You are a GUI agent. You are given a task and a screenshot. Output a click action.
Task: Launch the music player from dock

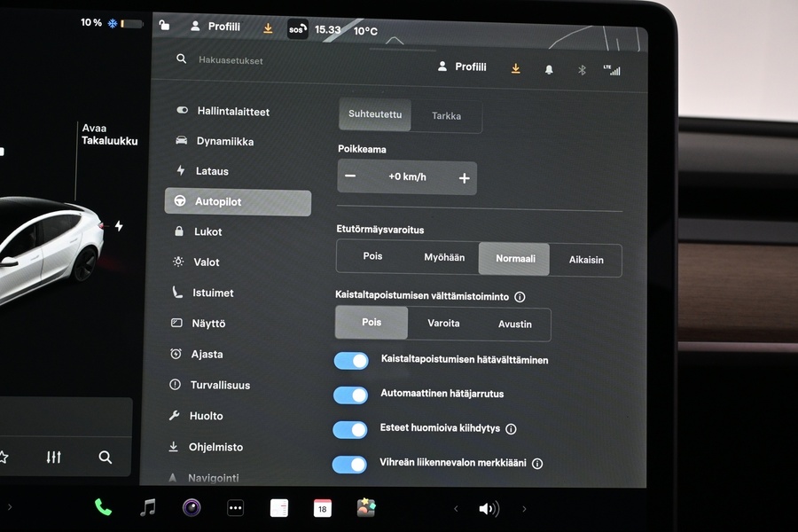[147, 507]
